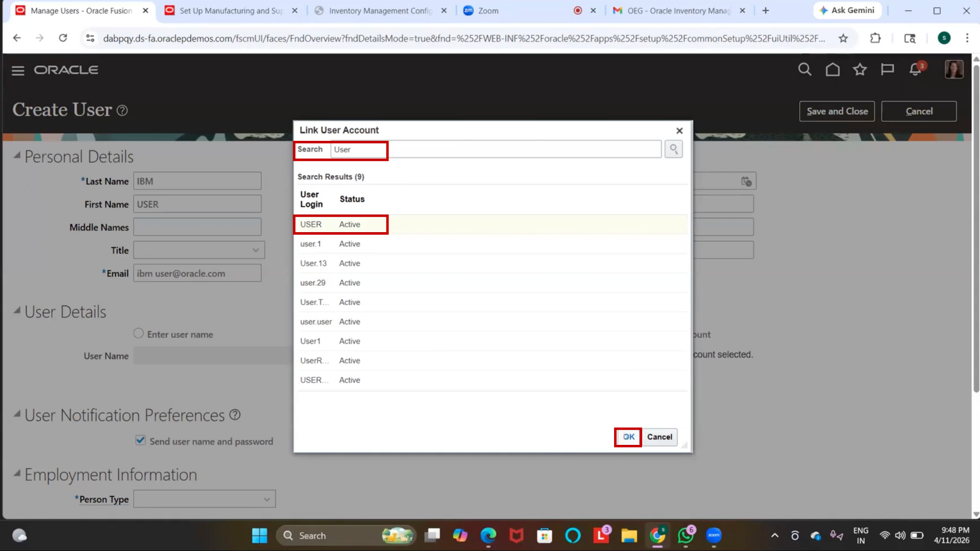The height and width of the screenshot is (551, 980).
Task: Show hidden system tray icons chevron
Action: point(774,536)
